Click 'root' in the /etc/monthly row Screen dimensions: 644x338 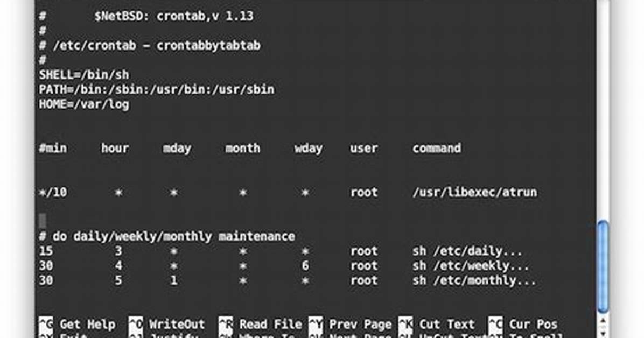[364, 280]
